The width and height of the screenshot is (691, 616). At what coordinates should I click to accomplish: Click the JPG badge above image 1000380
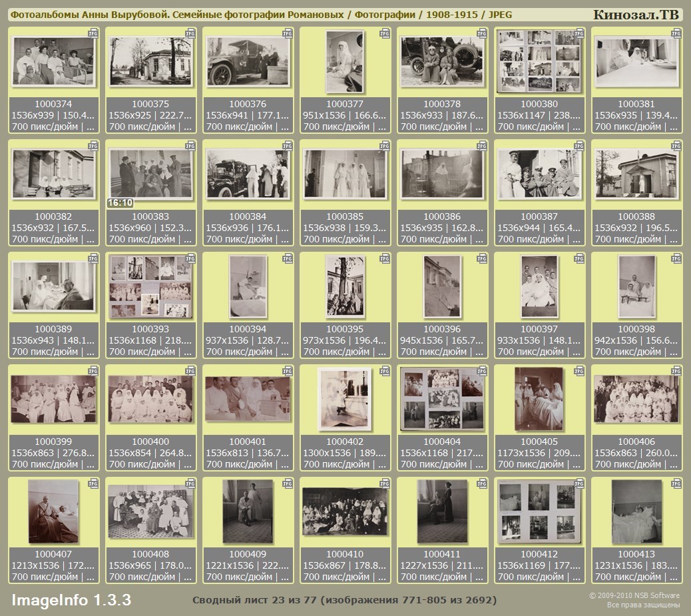579,33
